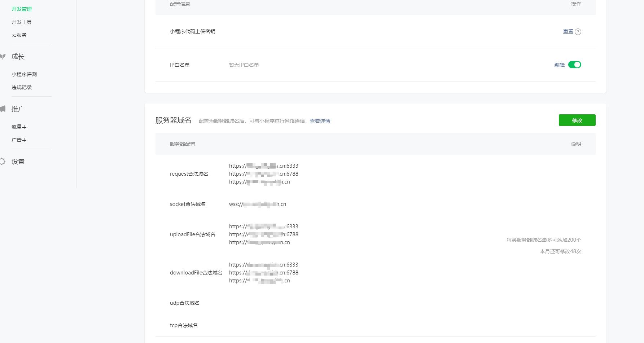Select 违规记录 in the sidebar
This screenshot has width=644, height=343.
point(21,87)
